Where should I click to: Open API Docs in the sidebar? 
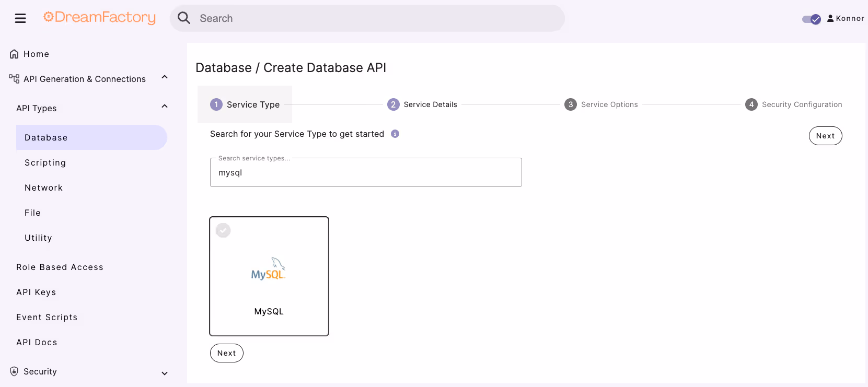(37, 342)
